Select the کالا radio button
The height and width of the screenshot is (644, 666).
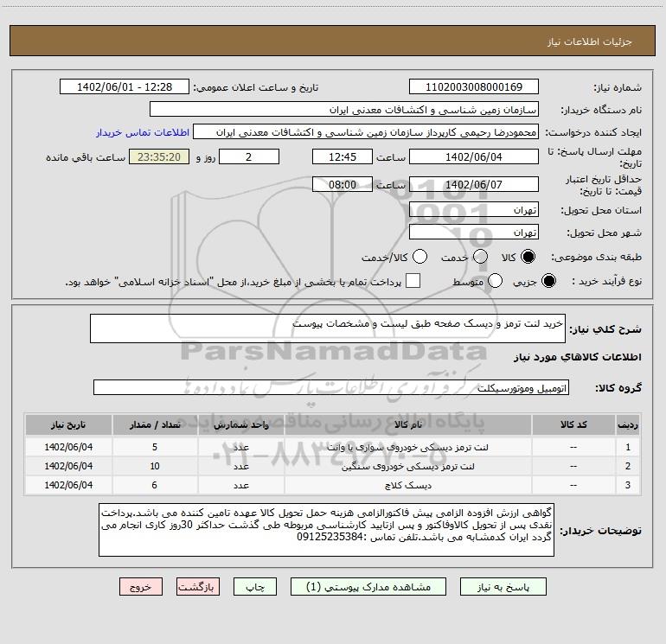pyautogui.click(x=528, y=257)
